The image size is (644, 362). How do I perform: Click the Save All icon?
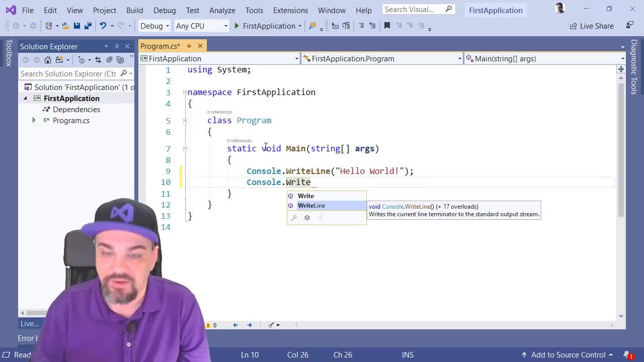click(x=88, y=26)
